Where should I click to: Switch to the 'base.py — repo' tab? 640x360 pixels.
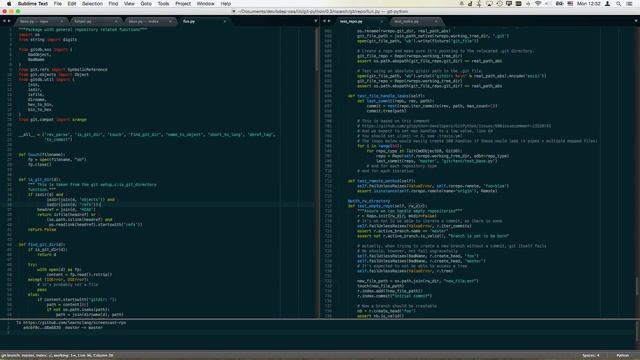41,21
